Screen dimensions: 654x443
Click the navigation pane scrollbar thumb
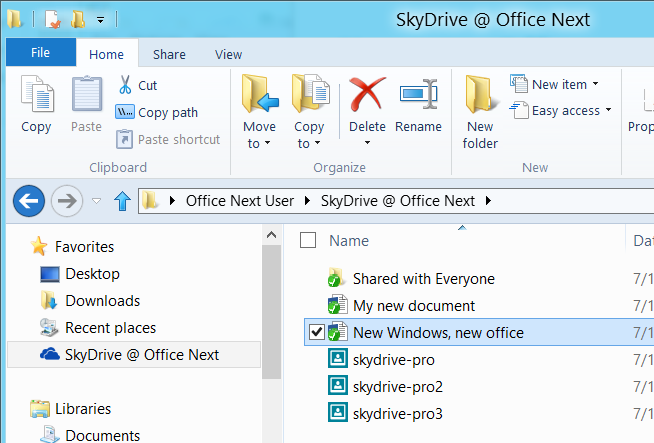pos(272,312)
